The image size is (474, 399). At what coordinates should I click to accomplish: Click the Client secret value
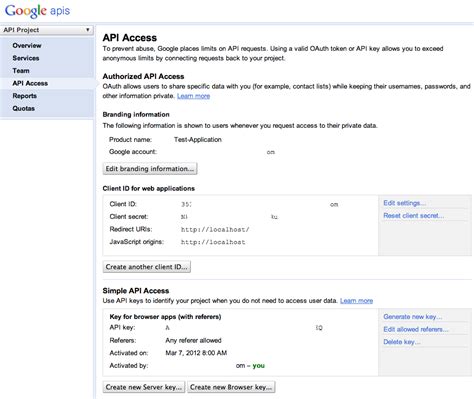229,217
